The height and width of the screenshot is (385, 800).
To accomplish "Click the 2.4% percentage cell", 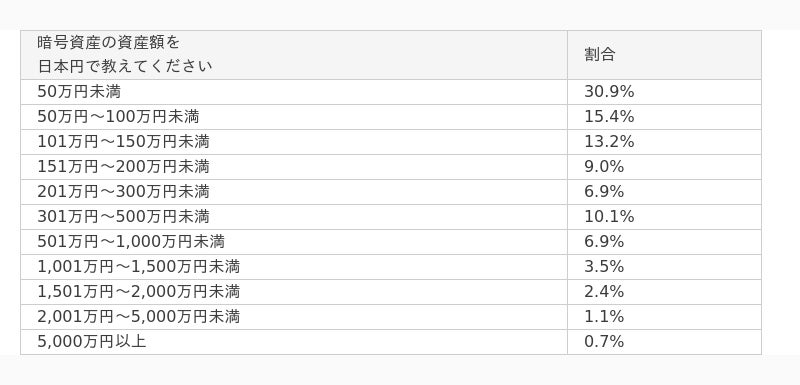I will click(x=664, y=292).
